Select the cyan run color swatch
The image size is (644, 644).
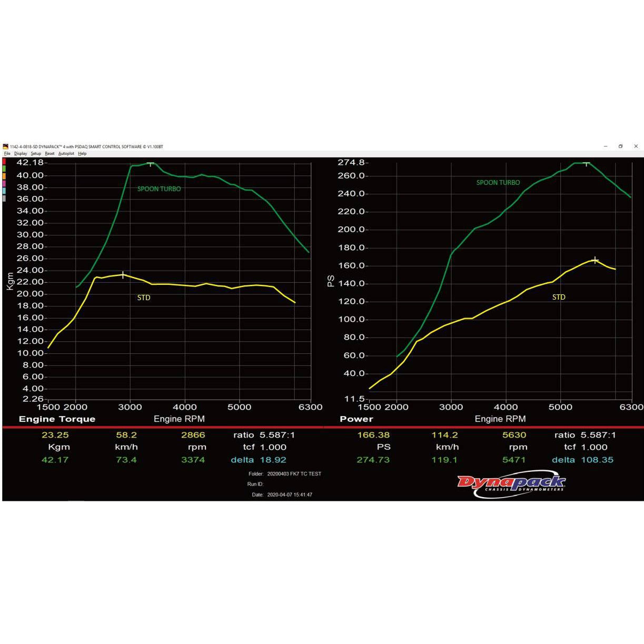4,191
